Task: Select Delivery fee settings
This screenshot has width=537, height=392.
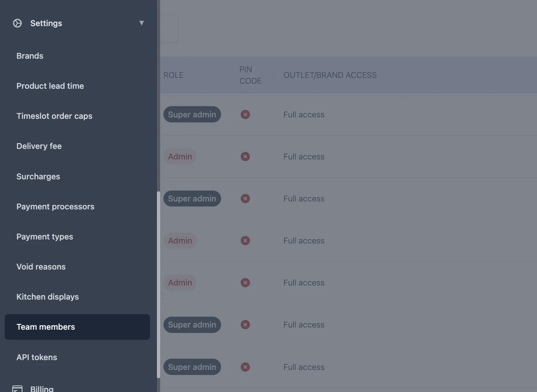Action: (39, 146)
